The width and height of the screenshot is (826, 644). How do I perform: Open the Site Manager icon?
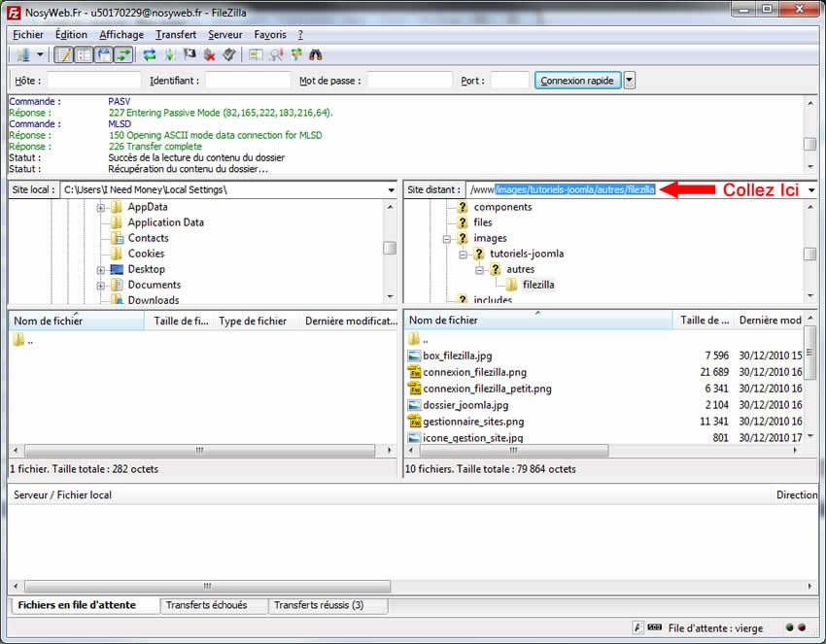pos(22,54)
